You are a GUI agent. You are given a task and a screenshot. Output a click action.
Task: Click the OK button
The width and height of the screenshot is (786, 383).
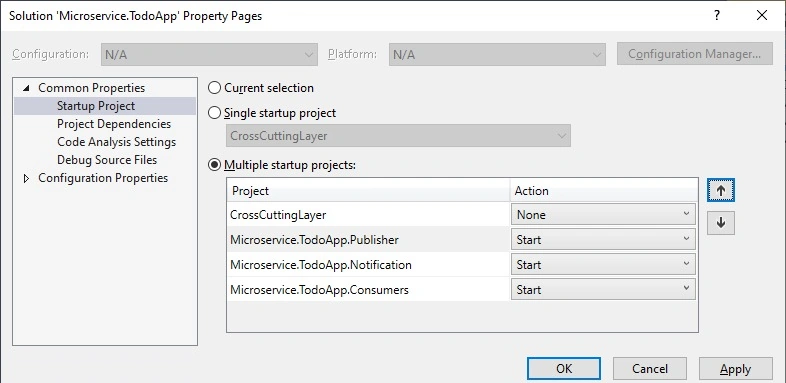[x=564, y=369]
